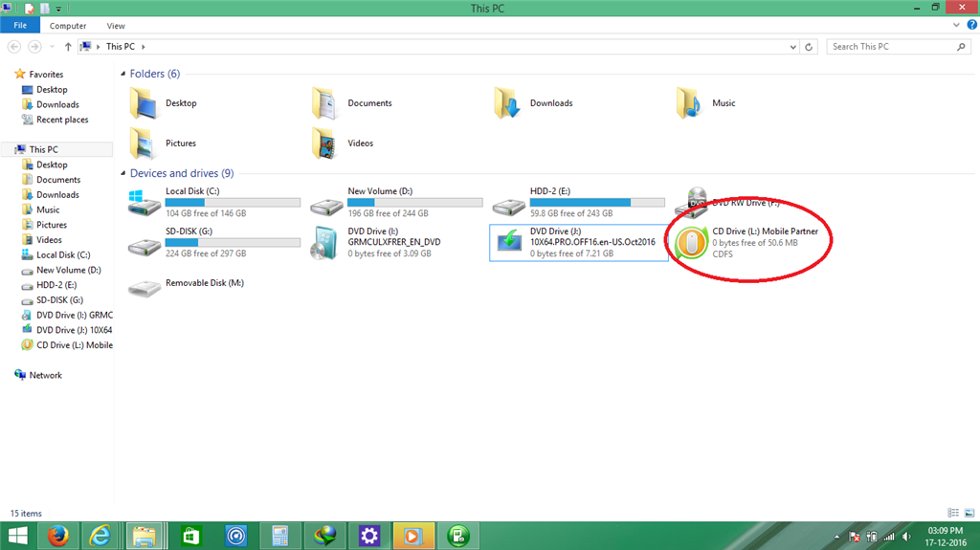The height and width of the screenshot is (550, 980).
Task: Open CD Drive (L:) Mobile in sidebar
Action: pyautogui.click(x=75, y=345)
